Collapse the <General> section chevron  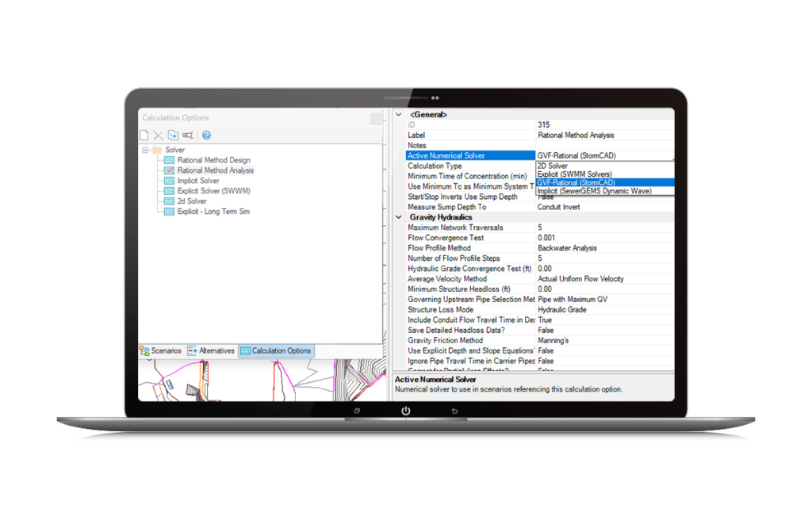click(397, 114)
